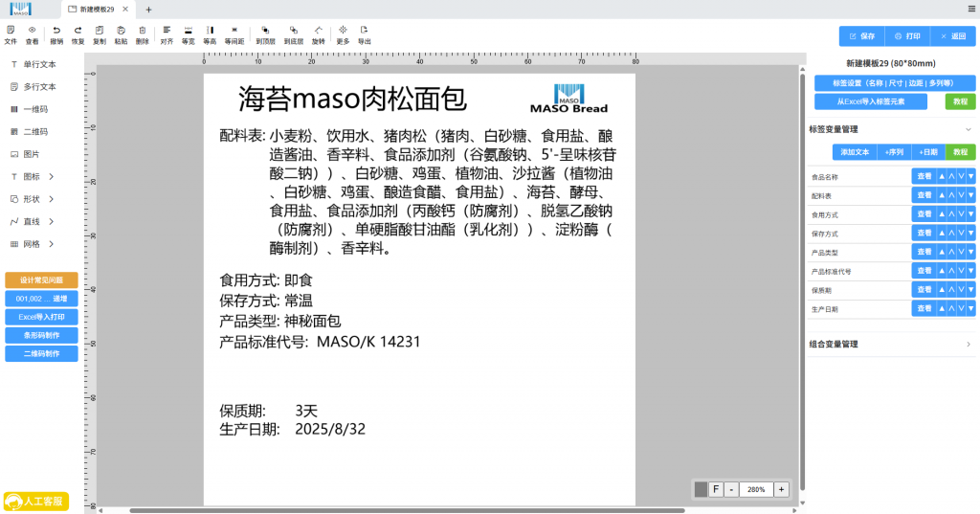
Task: Click 二维码制作 button
Action: [x=41, y=354]
